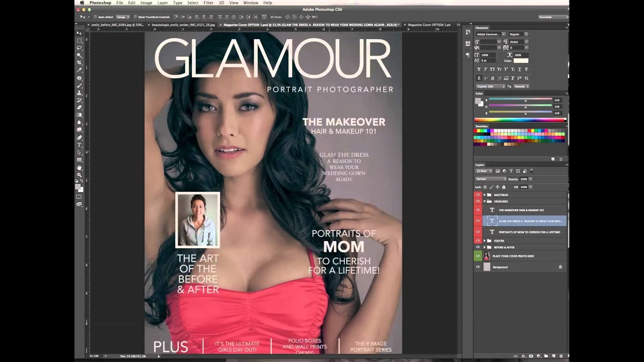Expand the FOOTER group arrow

click(x=485, y=241)
